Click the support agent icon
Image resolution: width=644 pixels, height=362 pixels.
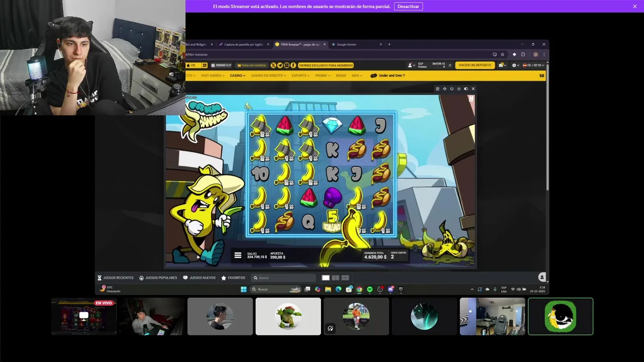[x=542, y=277]
